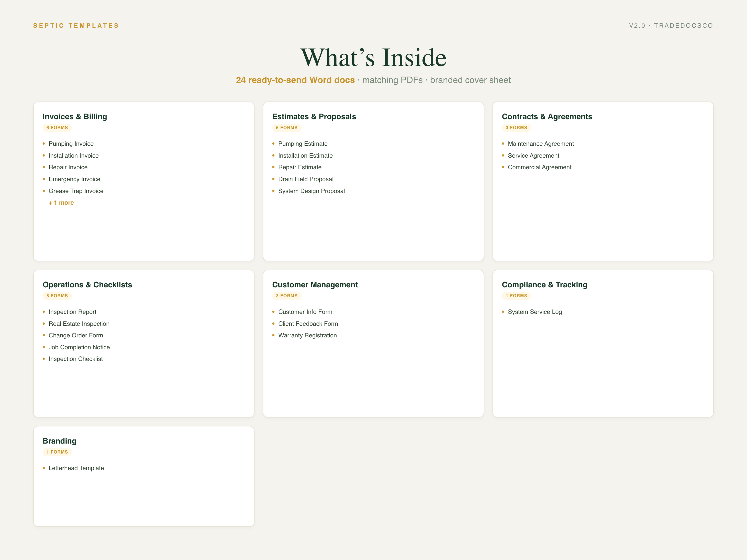Click the Estimates & Proposals heading
The height and width of the screenshot is (560, 747).
pyautogui.click(x=314, y=116)
